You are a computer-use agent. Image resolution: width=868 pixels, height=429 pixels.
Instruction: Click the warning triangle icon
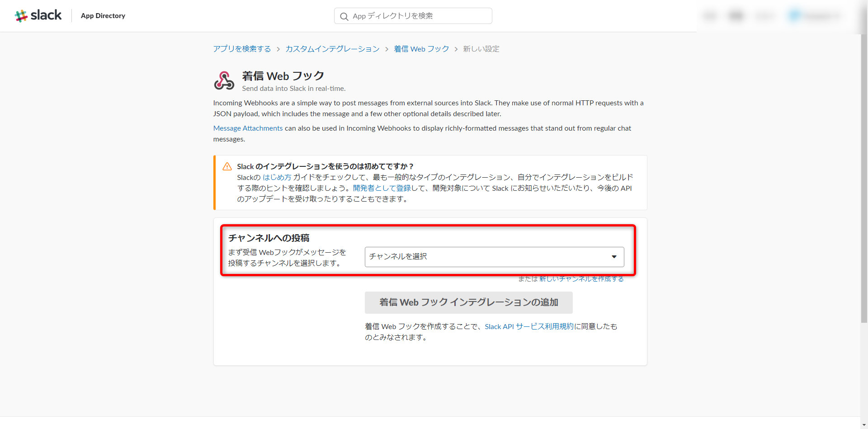[x=227, y=166]
